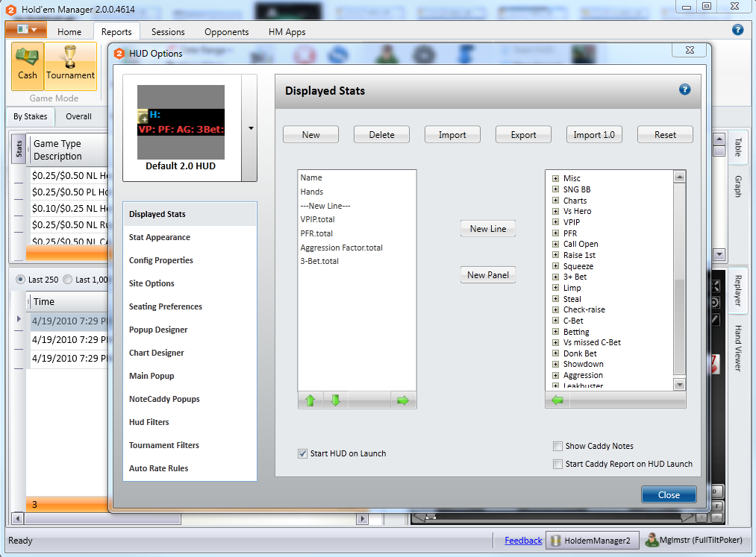Close the HUD Options dialog with X
Screen dimensions: 756x557
690,50
